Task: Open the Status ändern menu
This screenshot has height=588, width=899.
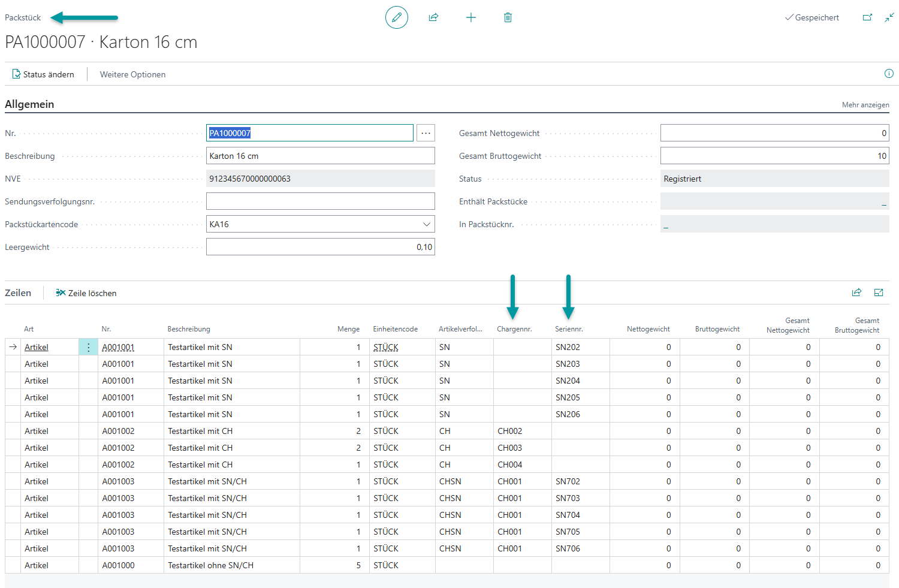Action: tap(43, 74)
